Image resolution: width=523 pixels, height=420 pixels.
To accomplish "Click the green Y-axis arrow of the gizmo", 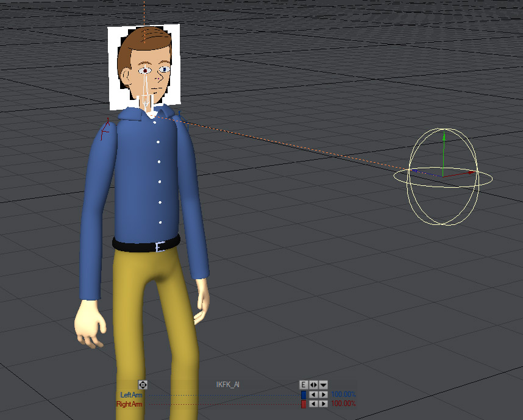I will [444, 136].
